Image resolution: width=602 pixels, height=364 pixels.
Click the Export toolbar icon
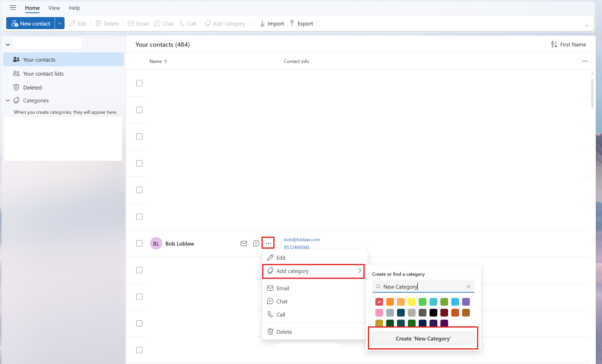click(x=301, y=23)
